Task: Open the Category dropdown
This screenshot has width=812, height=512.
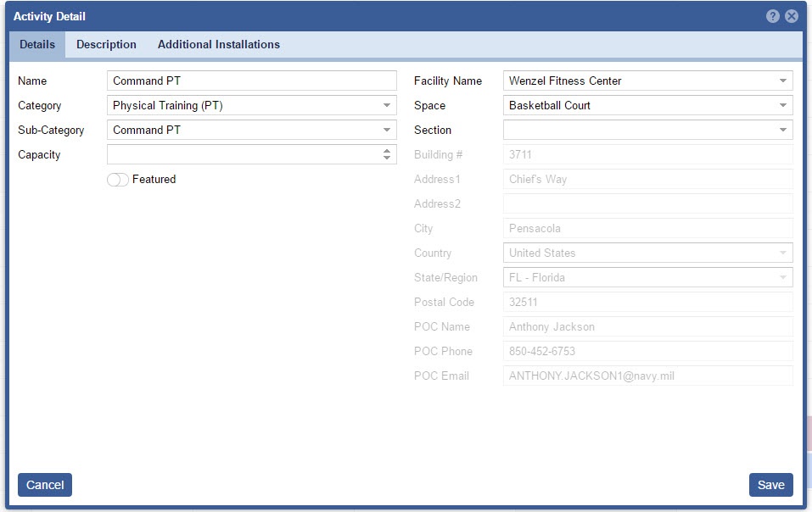Action: tap(387, 106)
